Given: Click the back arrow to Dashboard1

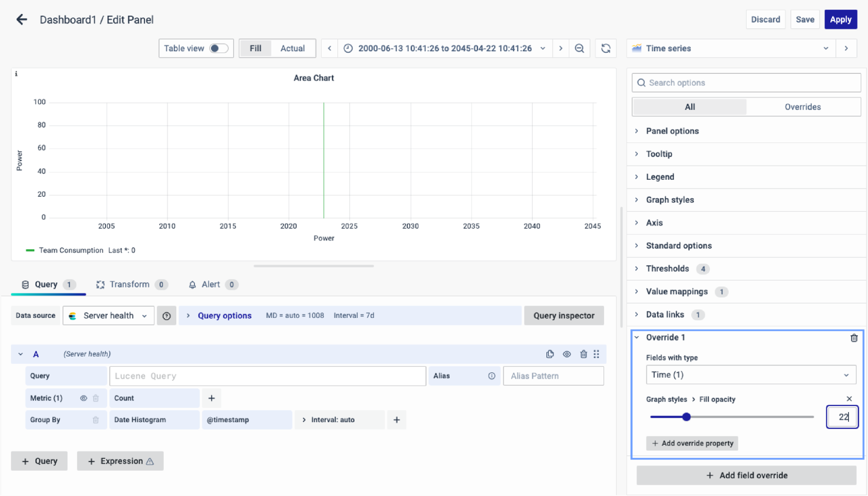Looking at the screenshot, I should point(21,20).
